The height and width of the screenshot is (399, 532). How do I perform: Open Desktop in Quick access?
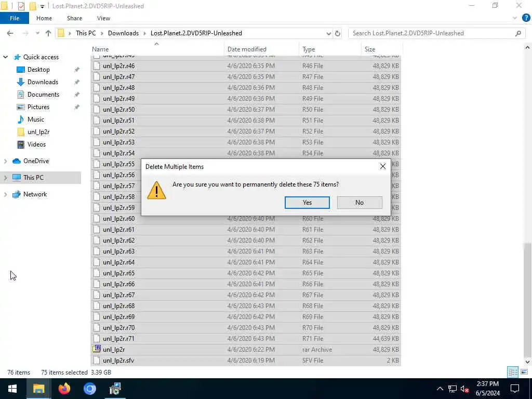(38, 70)
